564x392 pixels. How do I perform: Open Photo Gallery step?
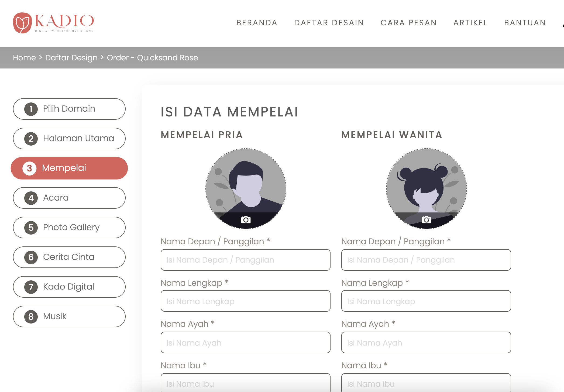pos(69,228)
